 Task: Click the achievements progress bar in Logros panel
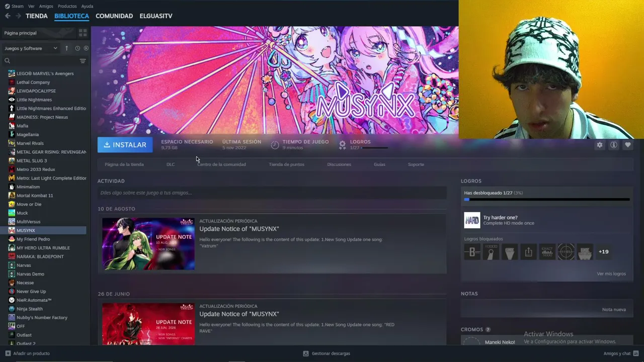(547, 200)
